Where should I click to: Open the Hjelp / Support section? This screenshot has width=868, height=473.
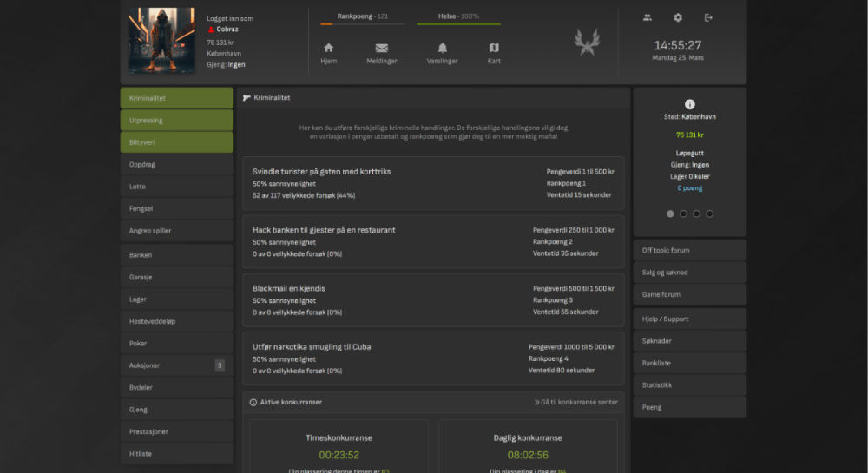click(689, 319)
